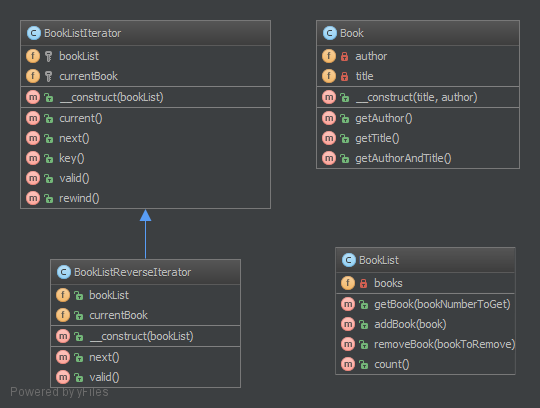Click method icon beside current()
The height and width of the screenshot is (408, 540).
(x=33, y=118)
